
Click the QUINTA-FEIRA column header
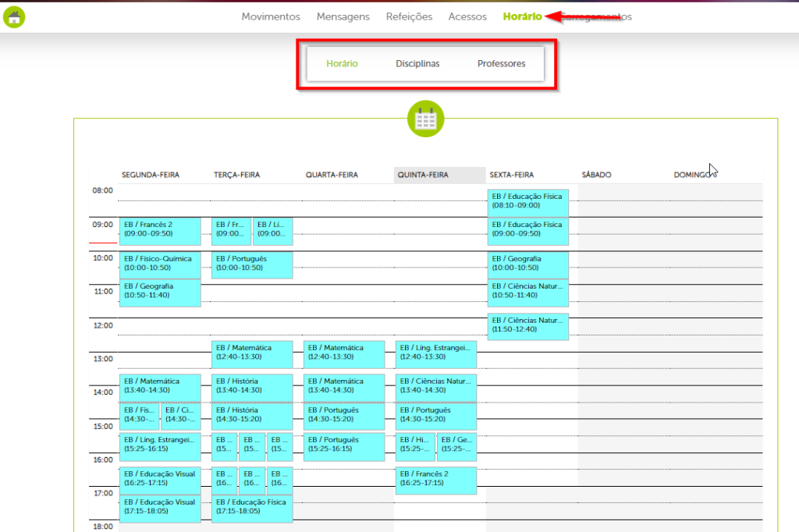[423, 175]
